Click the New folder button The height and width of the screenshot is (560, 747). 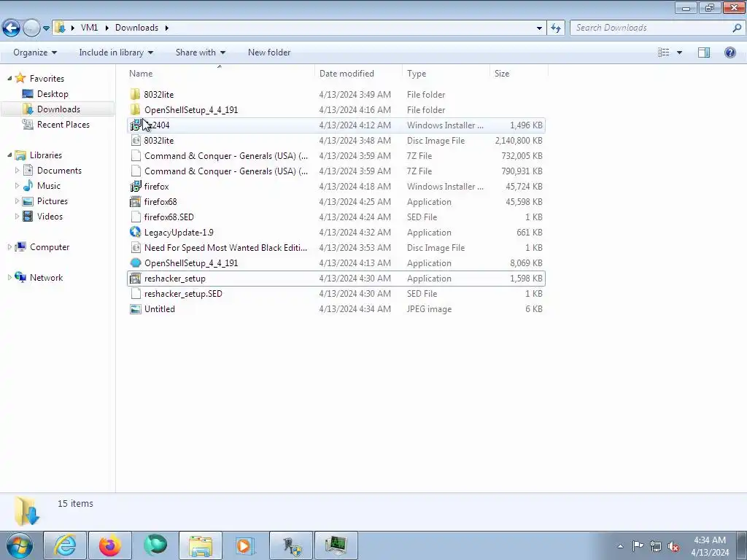(x=269, y=52)
